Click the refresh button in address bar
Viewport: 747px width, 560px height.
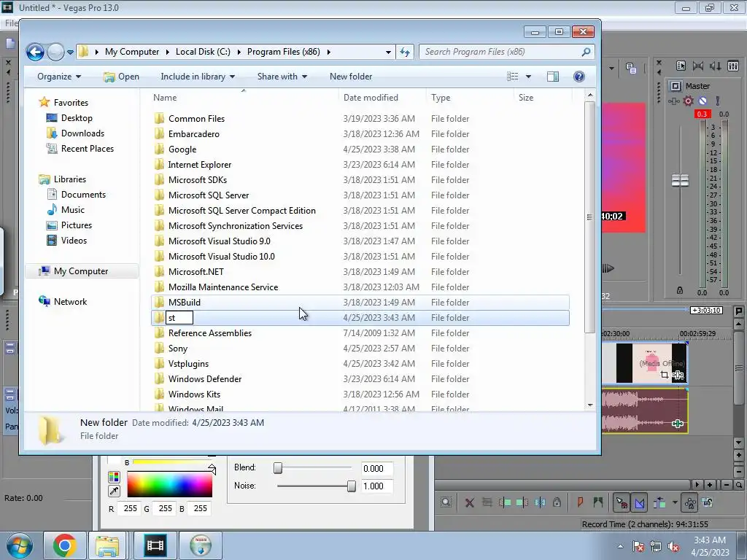pyautogui.click(x=405, y=52)
